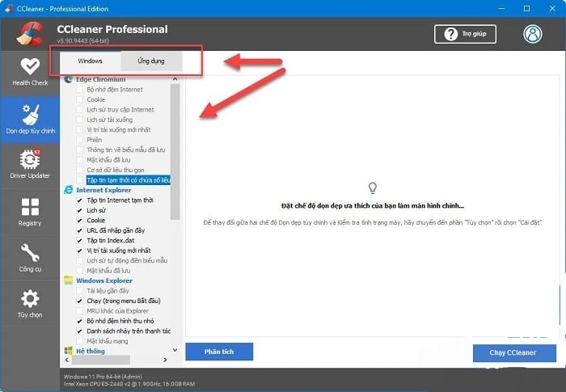
Task: Click the CCleaner title bar app icon
Action: tap(10, 8)
